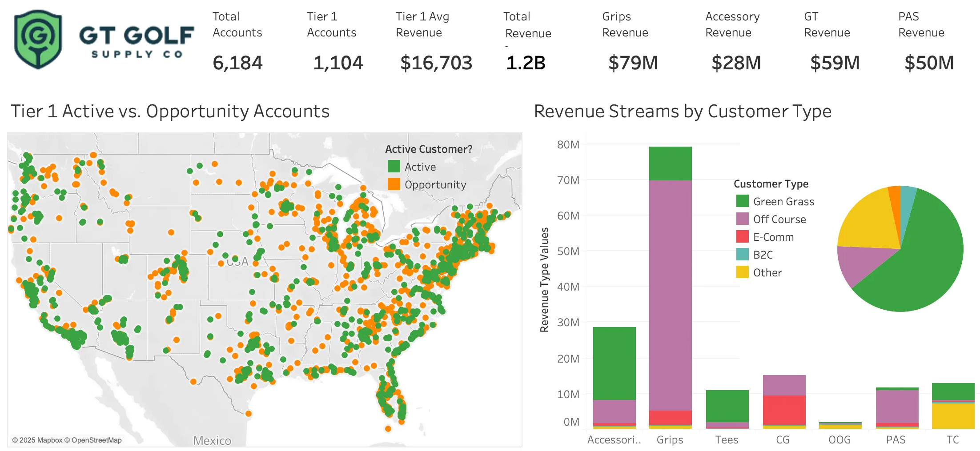Screen dimensions: 980x451
Task: Click the Total Accounts value 6,184
Action: pyautogui.click(x=237, y=63)
